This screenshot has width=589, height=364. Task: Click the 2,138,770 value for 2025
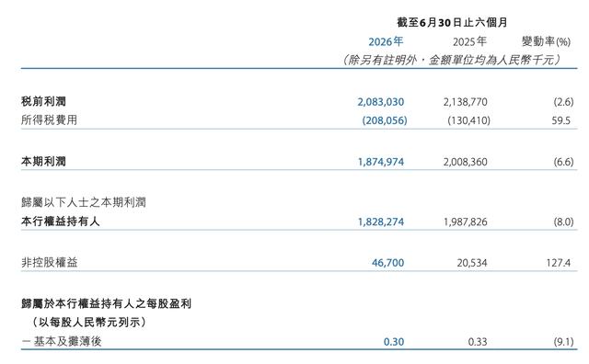(465, 102)
